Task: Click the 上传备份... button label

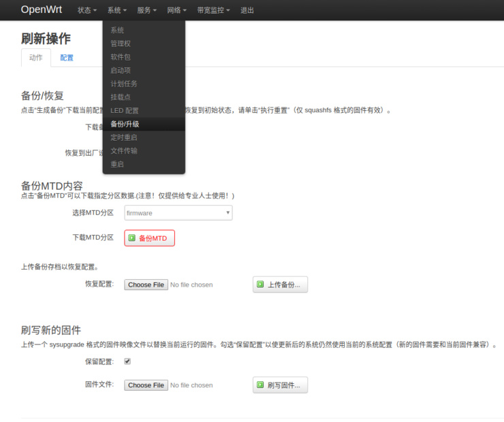Action: (x=284, y=285)
